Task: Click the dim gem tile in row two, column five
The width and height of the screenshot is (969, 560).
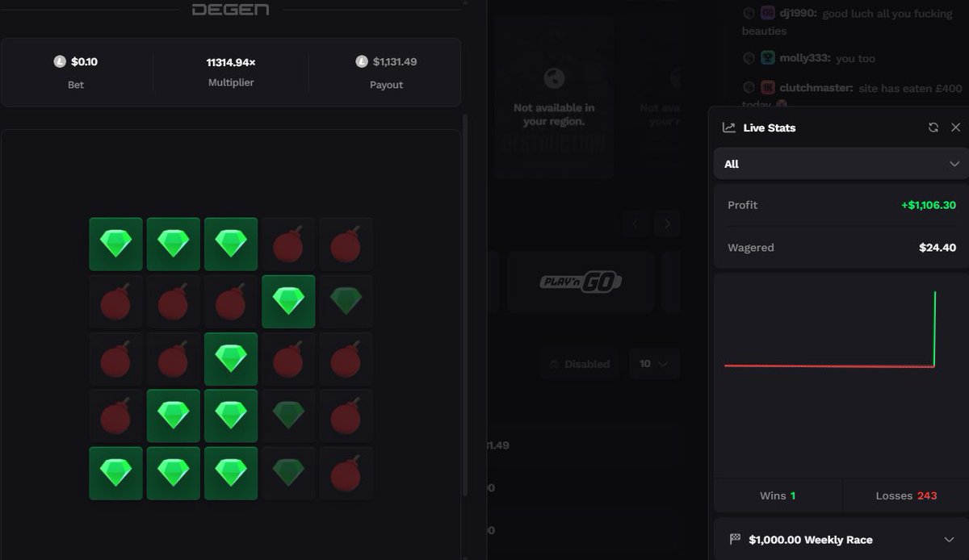Action: click(346, 301)
